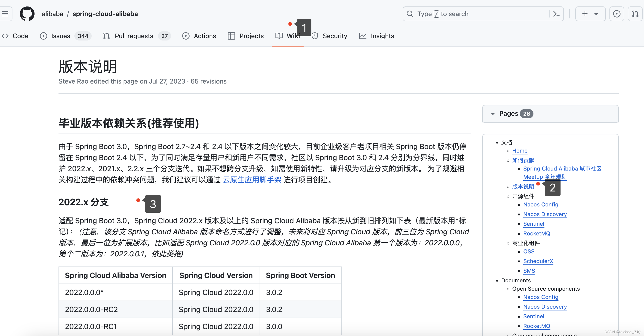Click the 毕业版本依赖关系(推荐使用) heading
The image size is (644, 336).
[x=129, y=123]
